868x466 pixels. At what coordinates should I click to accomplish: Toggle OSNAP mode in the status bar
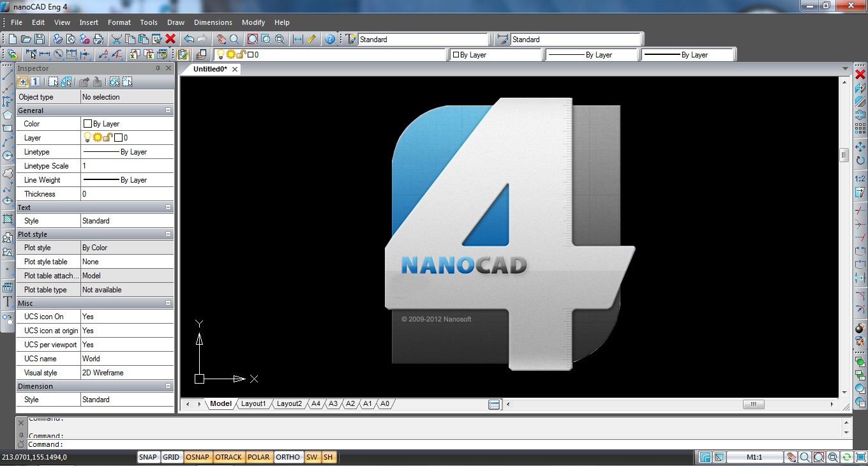pyautogui.click(x=198, y=457)
